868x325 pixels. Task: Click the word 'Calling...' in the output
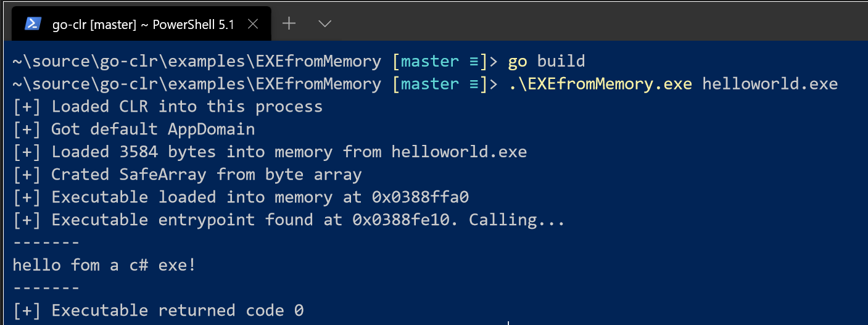coord(516,220)
